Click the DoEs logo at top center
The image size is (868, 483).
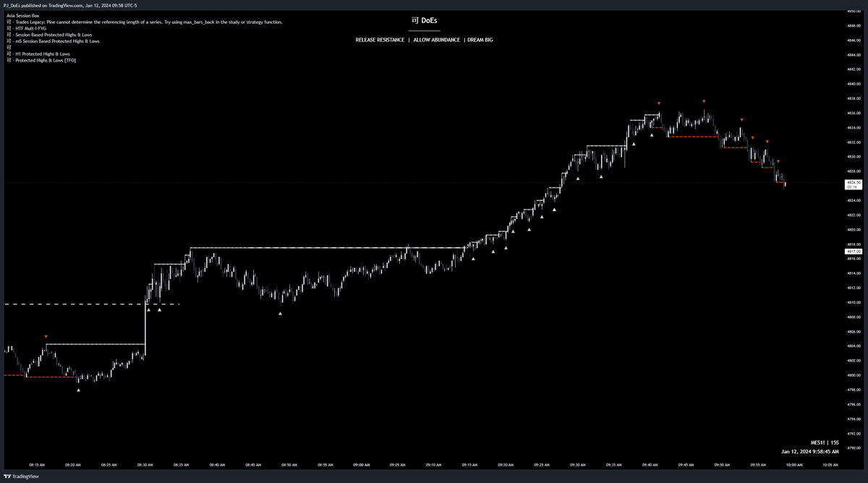click(x=424, y=20)
